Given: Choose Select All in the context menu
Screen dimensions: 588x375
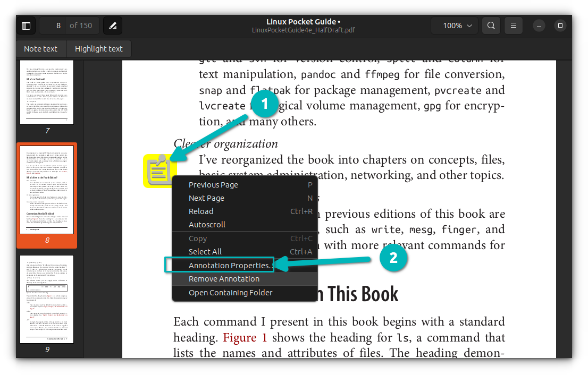Looking at the screenshot, I should point(206,251).
